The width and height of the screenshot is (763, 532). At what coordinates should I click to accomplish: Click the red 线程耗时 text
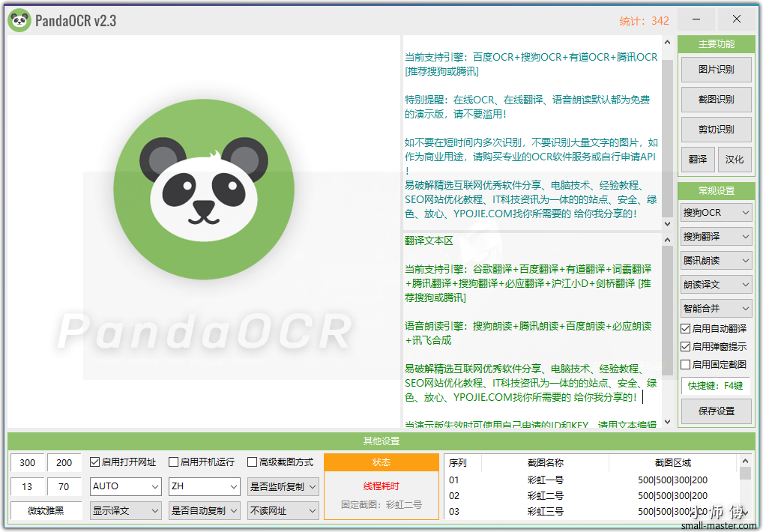click(x=381, y=486)
